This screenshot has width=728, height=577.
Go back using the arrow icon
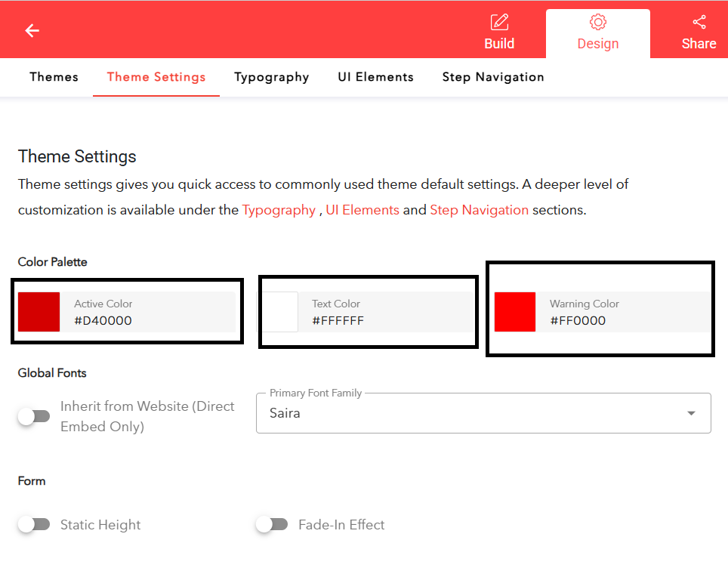pyautogui.click(x=32, y=31)
